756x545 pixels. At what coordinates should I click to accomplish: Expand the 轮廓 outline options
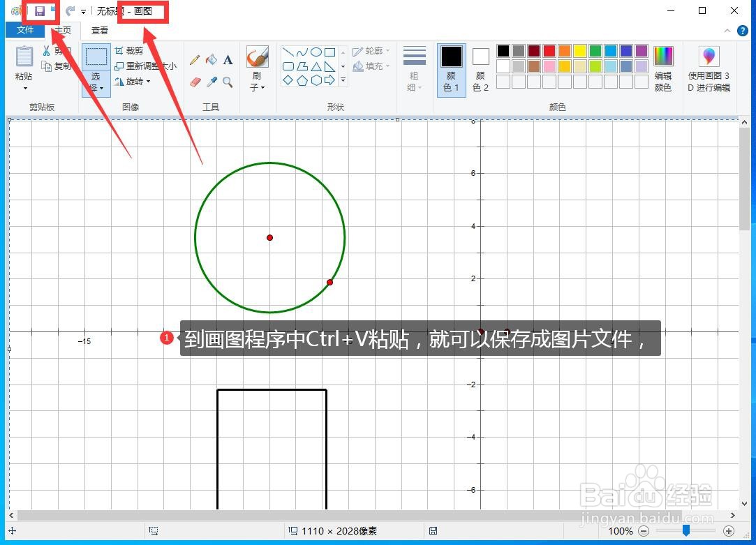point(371,51)
